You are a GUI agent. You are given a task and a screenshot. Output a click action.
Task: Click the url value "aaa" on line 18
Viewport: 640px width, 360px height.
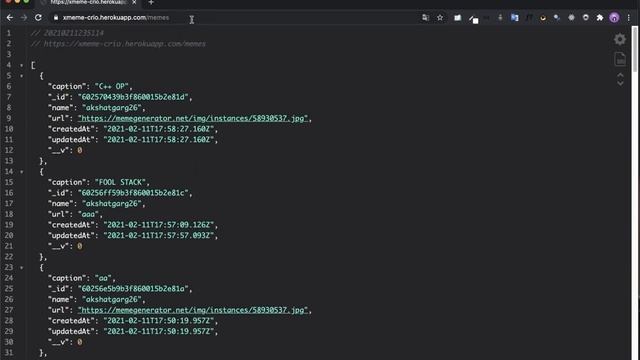coord(88,214)
